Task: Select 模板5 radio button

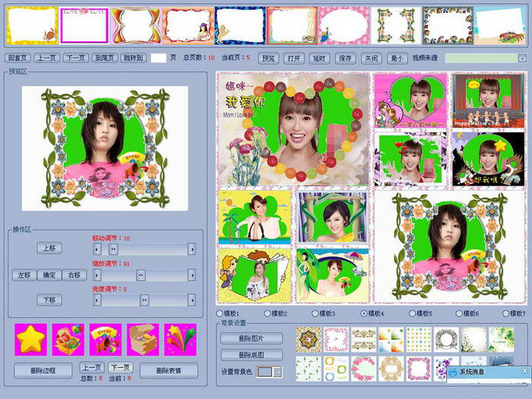Action: (x=412, y=313)
